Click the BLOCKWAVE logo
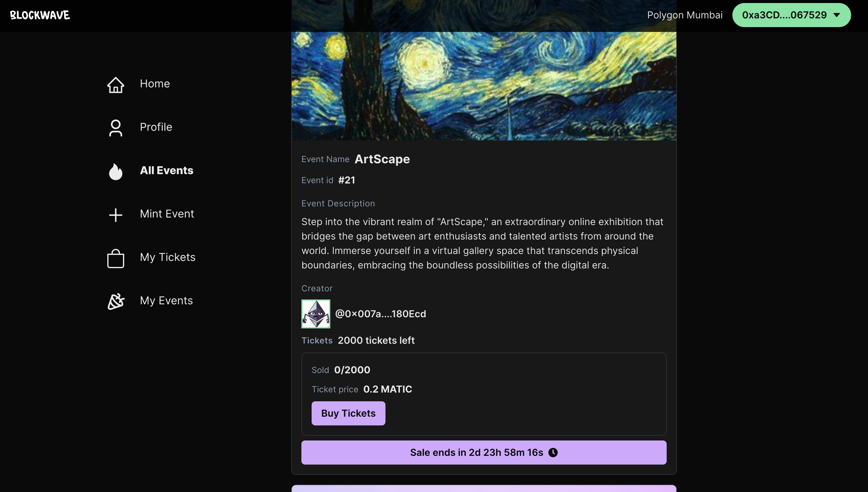 (40, 15)
